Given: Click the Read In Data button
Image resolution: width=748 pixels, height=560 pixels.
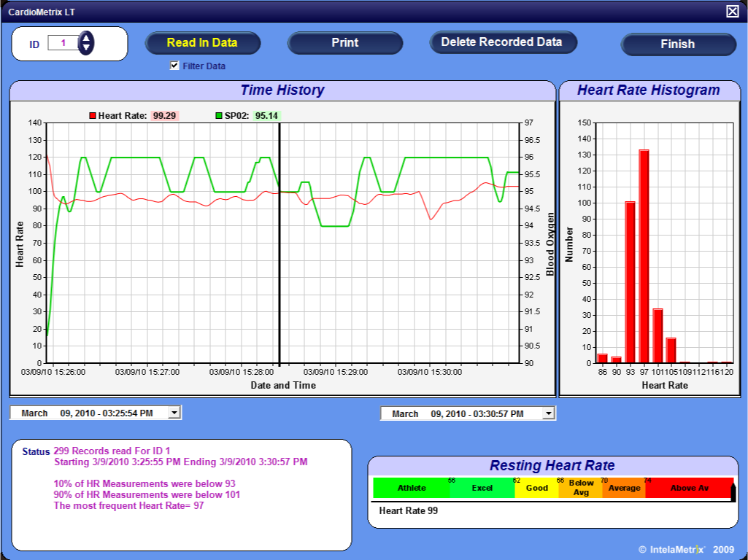Looking at the screenshot, I should click(203, 43).
